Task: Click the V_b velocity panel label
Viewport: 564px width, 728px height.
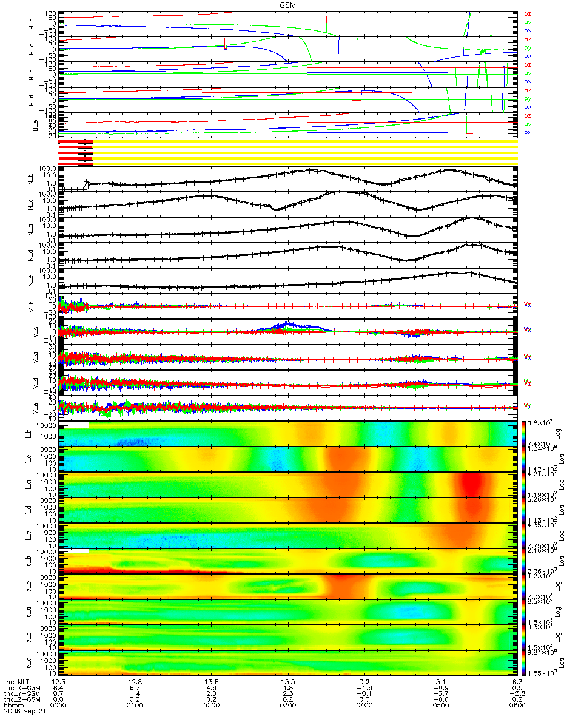Action: pyautogui.click(x=32, y=306)
